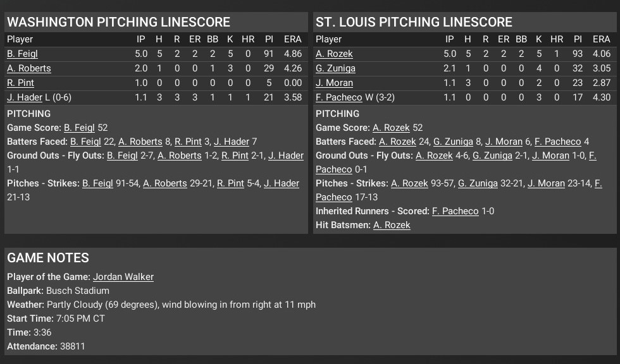The image size is (620, 364).
Task: Click the ERA column header in Washington table
Action: 292,39
